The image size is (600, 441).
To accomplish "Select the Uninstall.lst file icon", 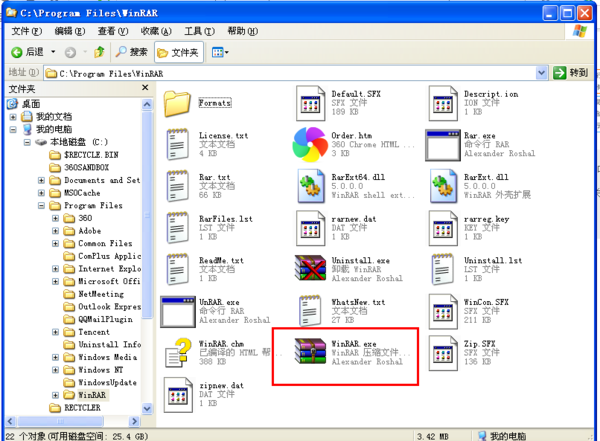I will [442, 270].
